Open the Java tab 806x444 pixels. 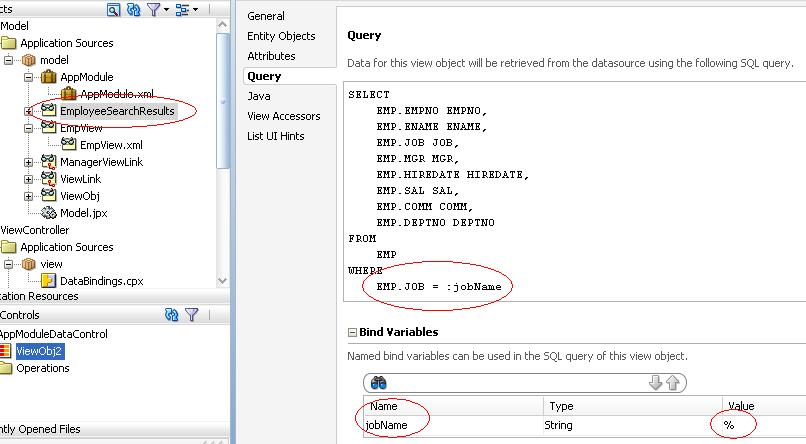259,96
